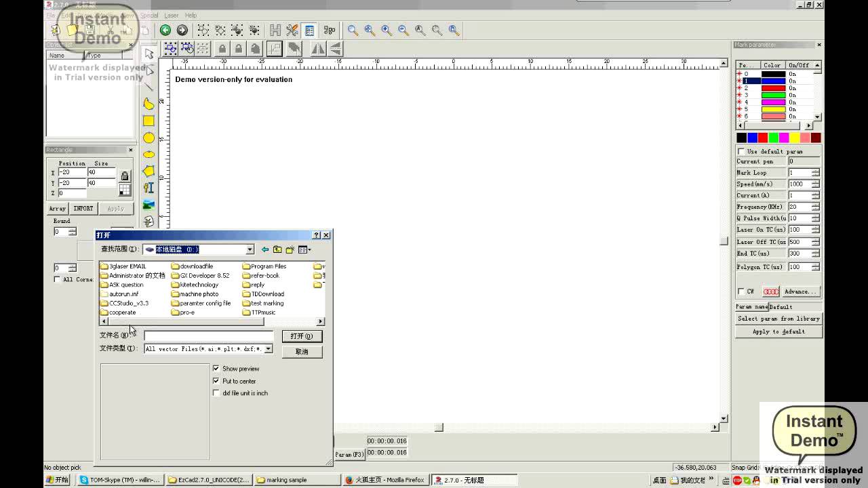Screen dimensions: 868x488
Task: Expand the look-in drive dropdown
Action: tap(250, 249)
